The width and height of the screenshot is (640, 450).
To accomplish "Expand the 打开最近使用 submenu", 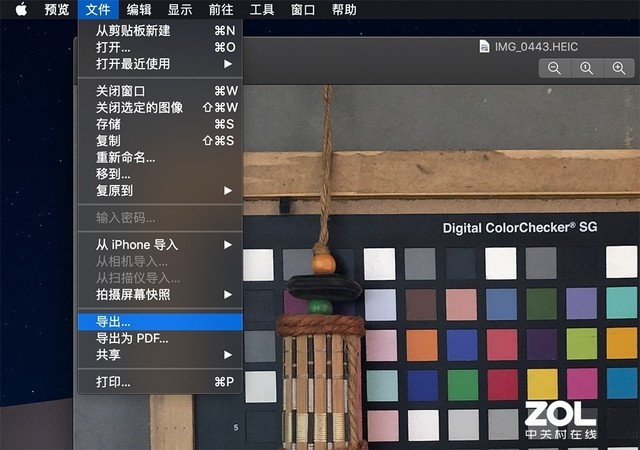I will tap(160, 64).
